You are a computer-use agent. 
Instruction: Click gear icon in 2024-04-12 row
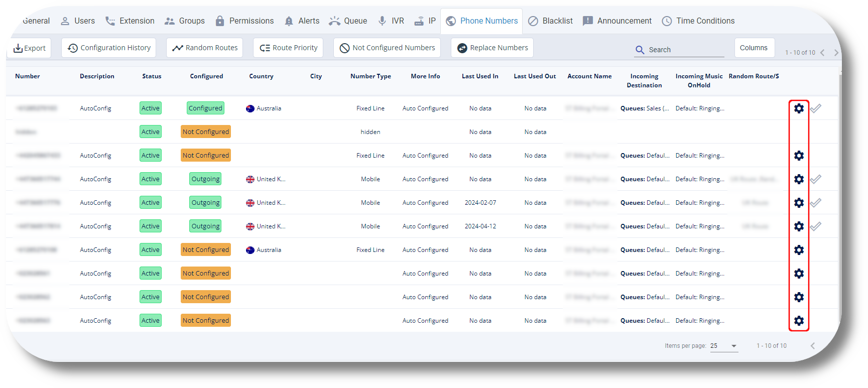pos(799,226)
